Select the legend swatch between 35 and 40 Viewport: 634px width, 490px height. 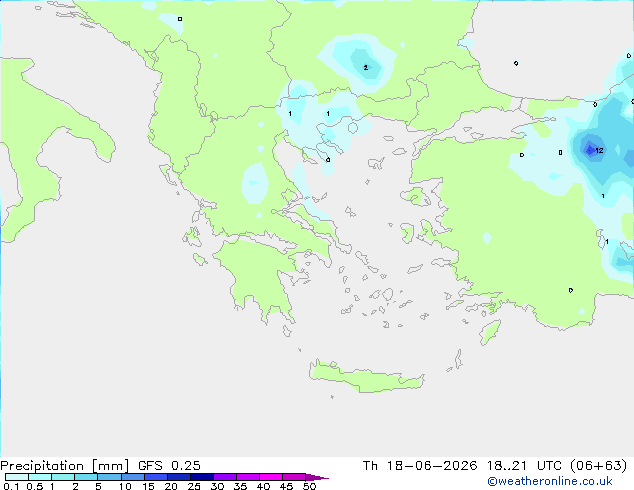[x=248, y=477]
